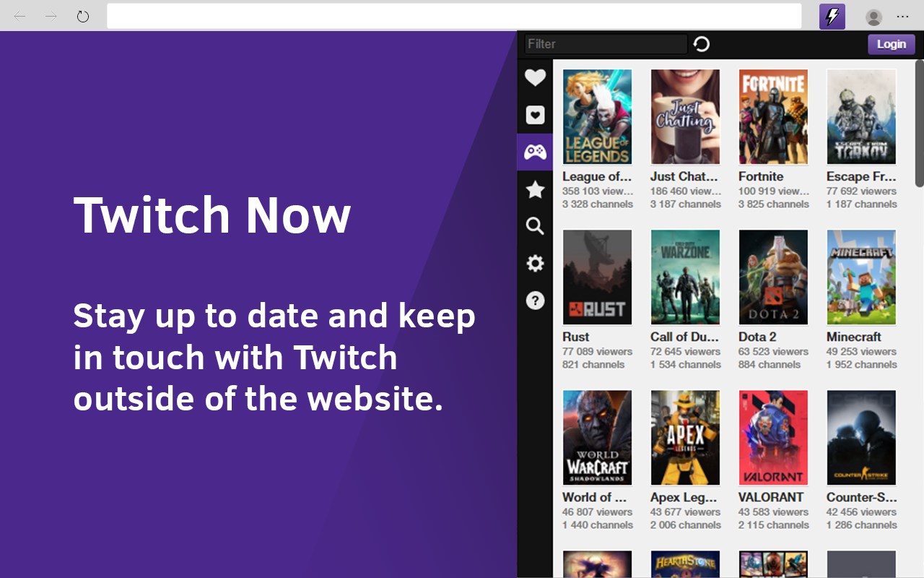Click "3 328 channels" under League of Legends

(x=598, y=204)
